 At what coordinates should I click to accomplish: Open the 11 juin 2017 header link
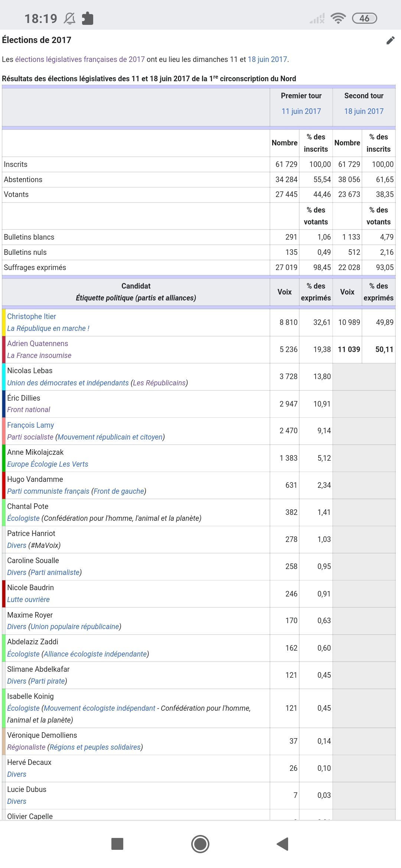301,111
